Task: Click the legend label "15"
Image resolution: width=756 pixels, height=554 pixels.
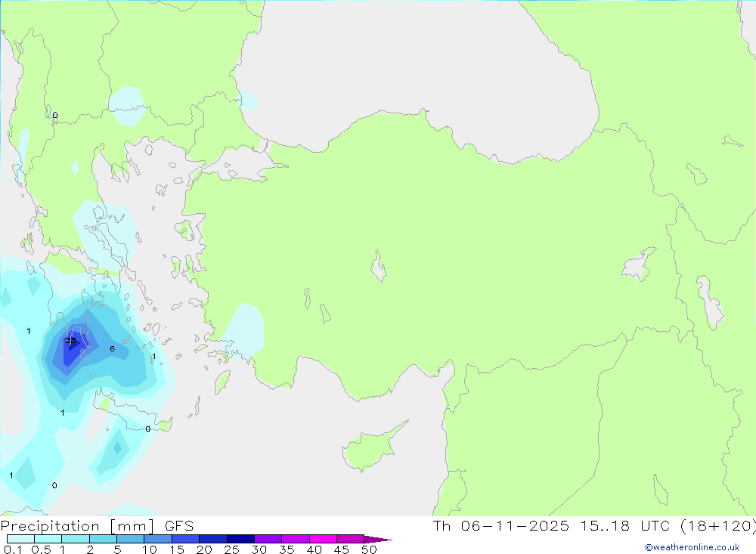Action: (x=177, y=549)
